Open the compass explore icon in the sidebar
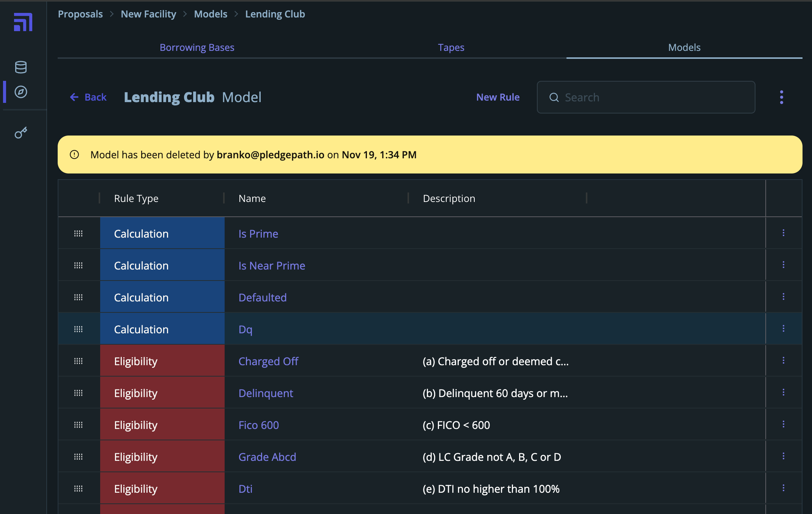 coord(21,92)
